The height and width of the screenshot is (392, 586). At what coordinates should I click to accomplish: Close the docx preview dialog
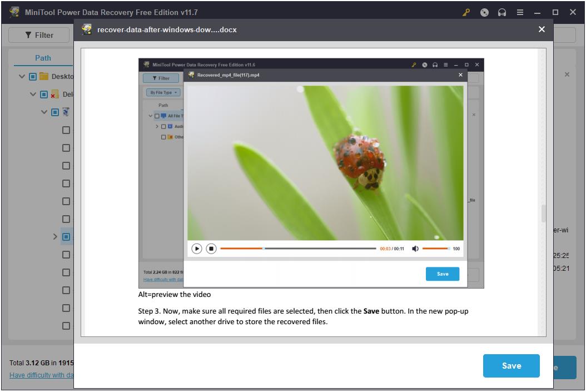tap(542, 29)
